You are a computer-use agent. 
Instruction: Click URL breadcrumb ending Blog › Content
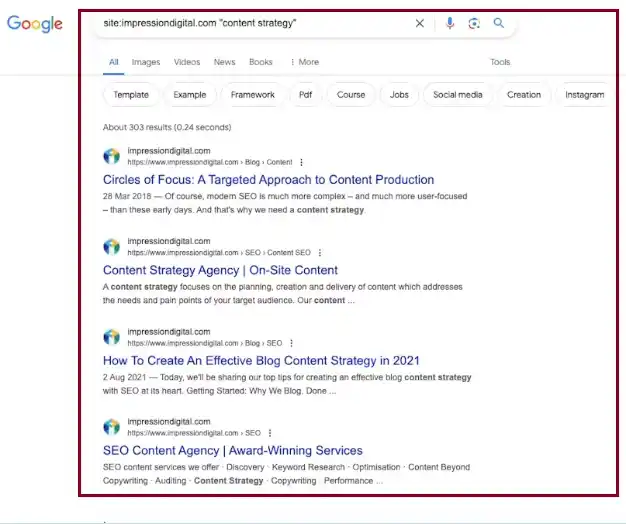(x=210, y=162)
